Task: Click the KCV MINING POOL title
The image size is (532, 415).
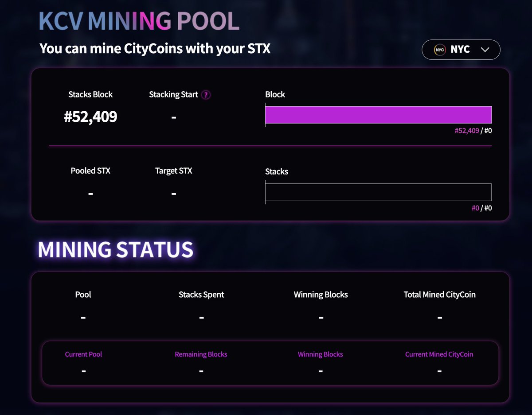Action: (x=139, y=21)
